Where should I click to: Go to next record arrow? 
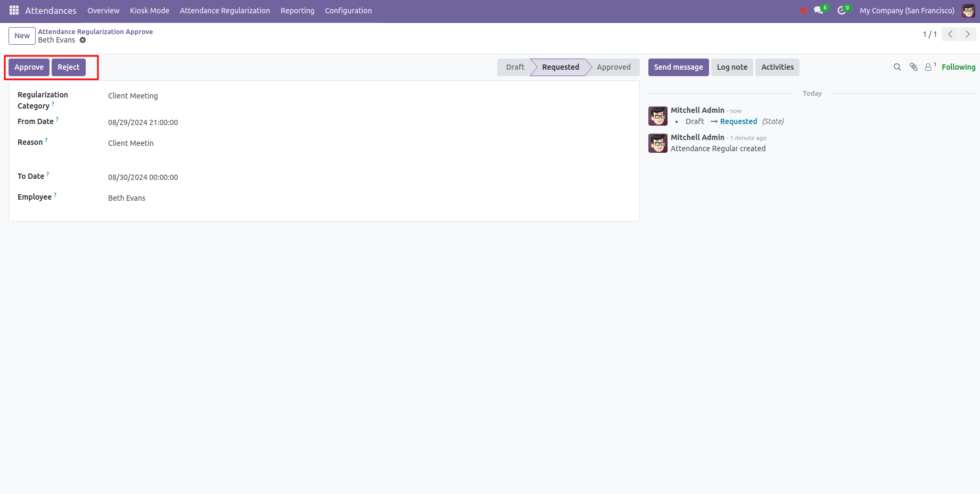pyautogui.click(x=967, y=34)
